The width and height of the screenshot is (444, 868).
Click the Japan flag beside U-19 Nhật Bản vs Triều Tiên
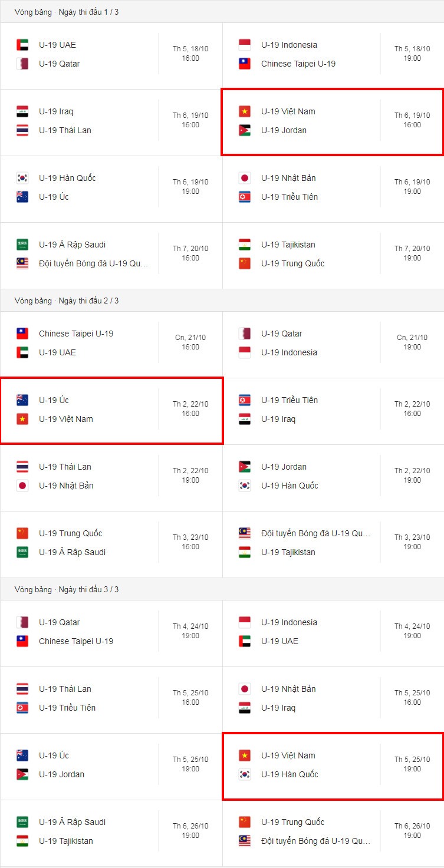point(245,178)
